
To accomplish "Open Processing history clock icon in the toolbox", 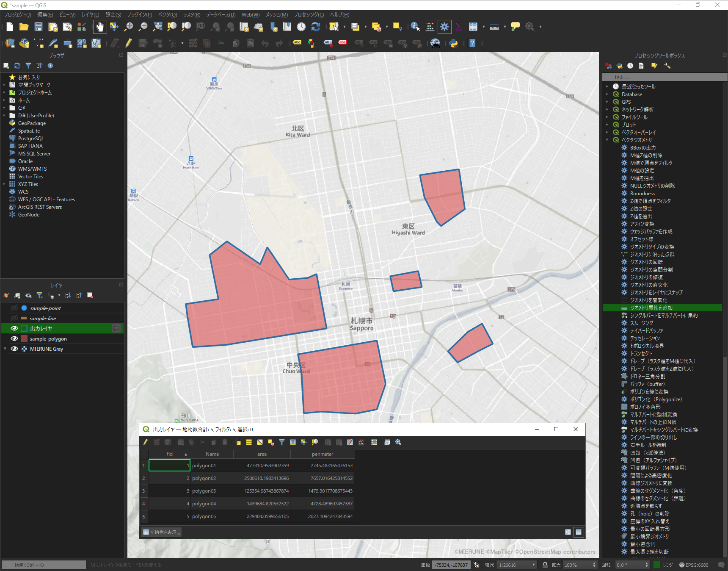I will [630, 66].
